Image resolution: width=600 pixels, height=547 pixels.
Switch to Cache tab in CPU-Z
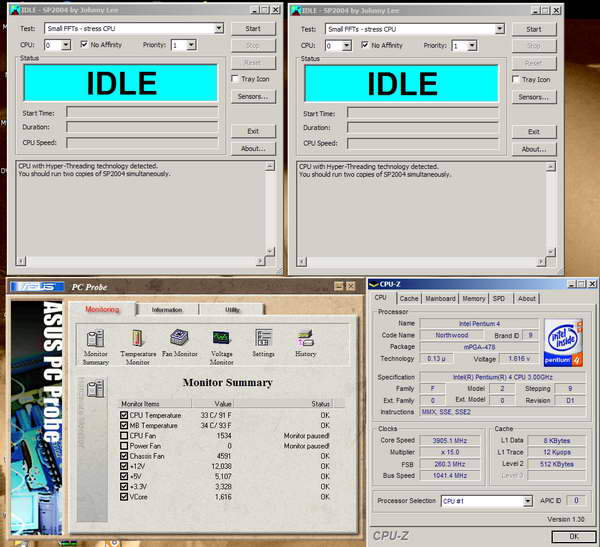click(x=409, y=298)
